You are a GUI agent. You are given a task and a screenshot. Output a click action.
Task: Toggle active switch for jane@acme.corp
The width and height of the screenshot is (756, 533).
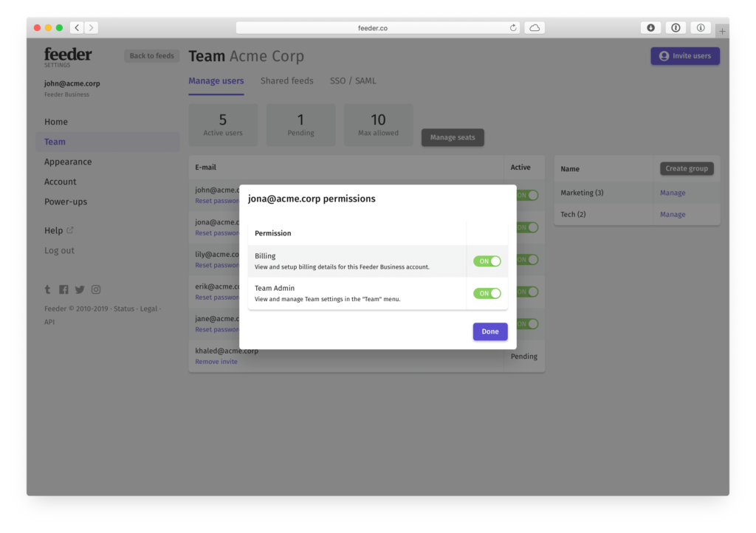(527, 324)
